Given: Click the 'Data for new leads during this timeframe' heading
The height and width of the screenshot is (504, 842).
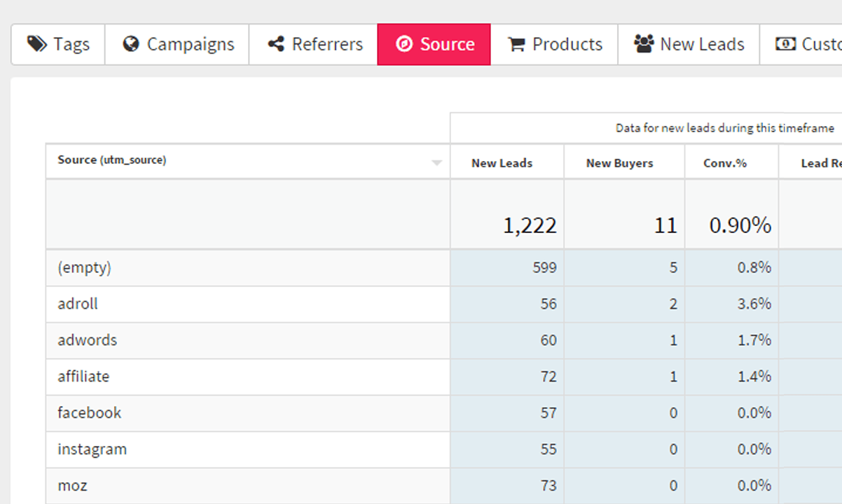Looking at the screenshot, I should tap(725, 128).
